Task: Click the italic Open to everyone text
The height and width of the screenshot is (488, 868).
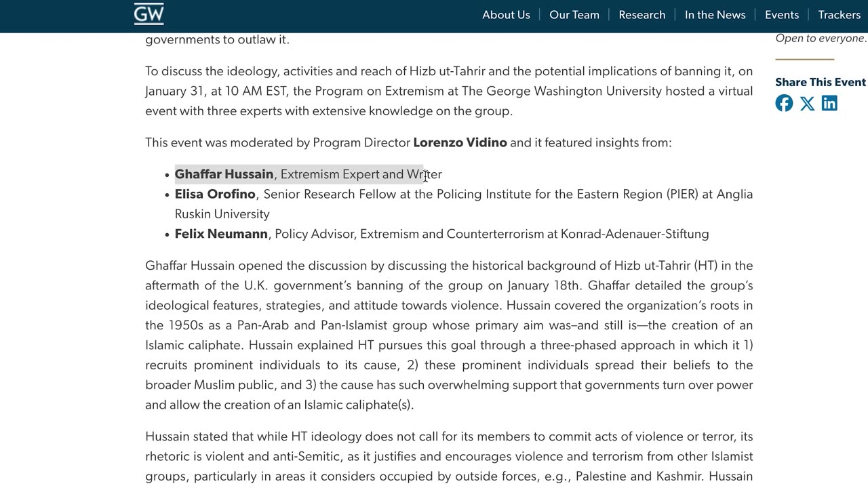Action: (821, 39)
